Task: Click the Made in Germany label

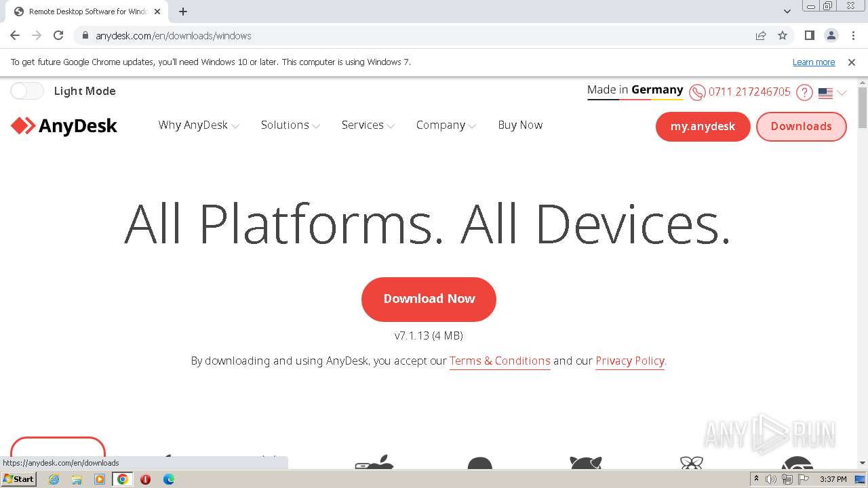Action: [635, 90]
